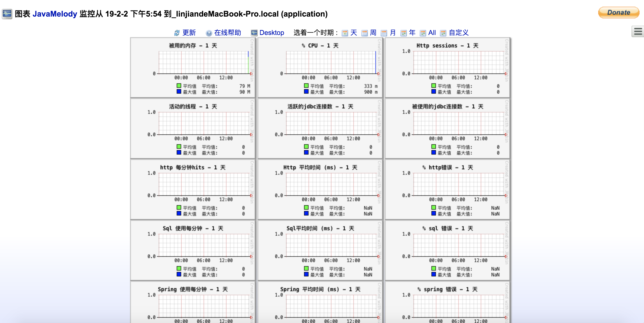Open the % spring 错误 graph

coord(447,302)
